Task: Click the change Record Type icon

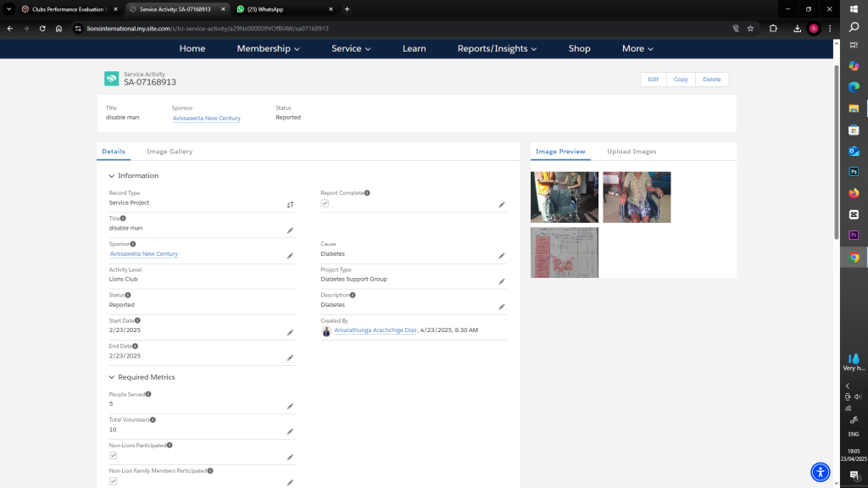Action: [x=290, y=205]
